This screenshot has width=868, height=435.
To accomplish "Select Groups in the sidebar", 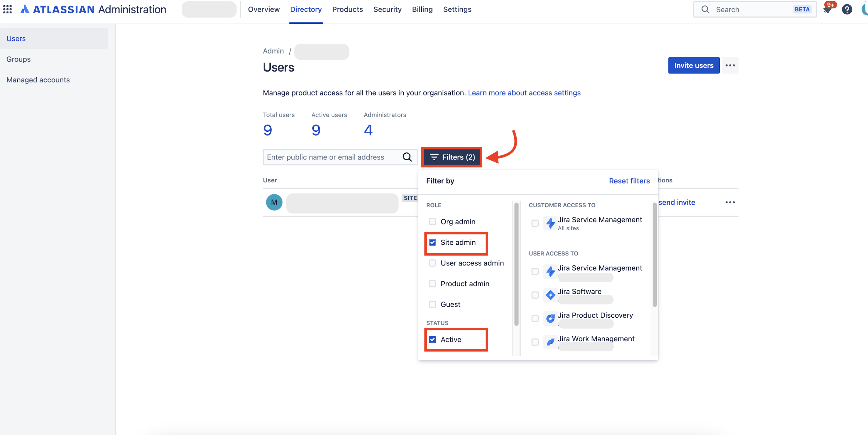I will [54, 59].
